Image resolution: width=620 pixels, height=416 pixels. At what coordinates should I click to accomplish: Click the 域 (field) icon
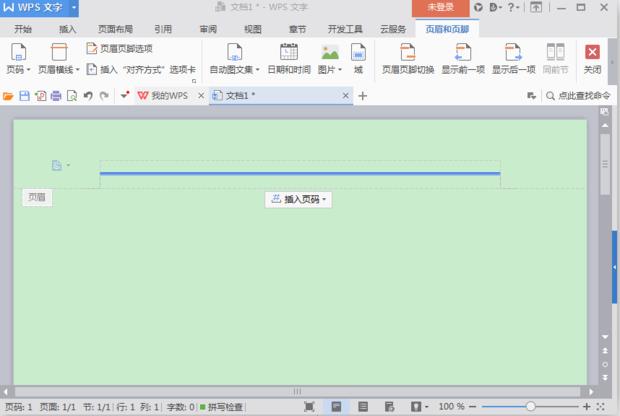[x=358, y=53]
